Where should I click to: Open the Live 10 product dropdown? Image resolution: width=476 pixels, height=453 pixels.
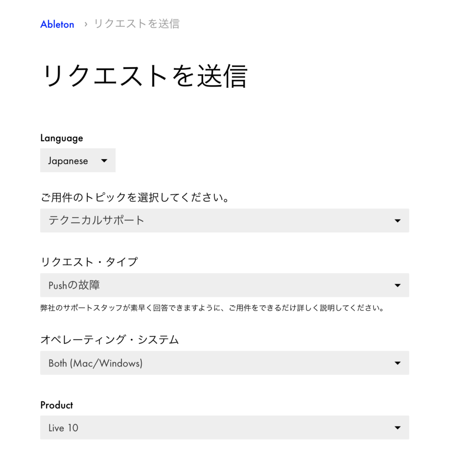[x=224, y=427]
